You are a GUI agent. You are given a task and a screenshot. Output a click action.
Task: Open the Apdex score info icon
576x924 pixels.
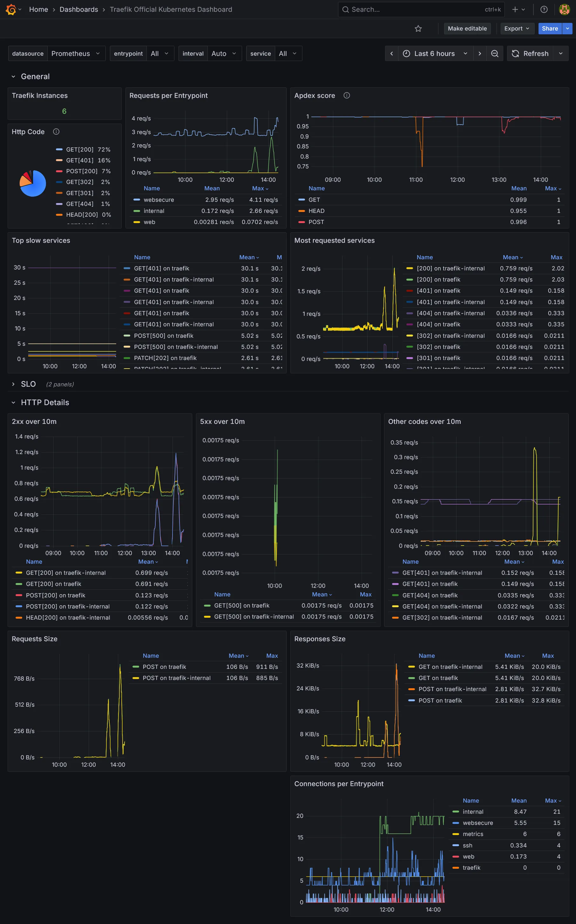346,96
